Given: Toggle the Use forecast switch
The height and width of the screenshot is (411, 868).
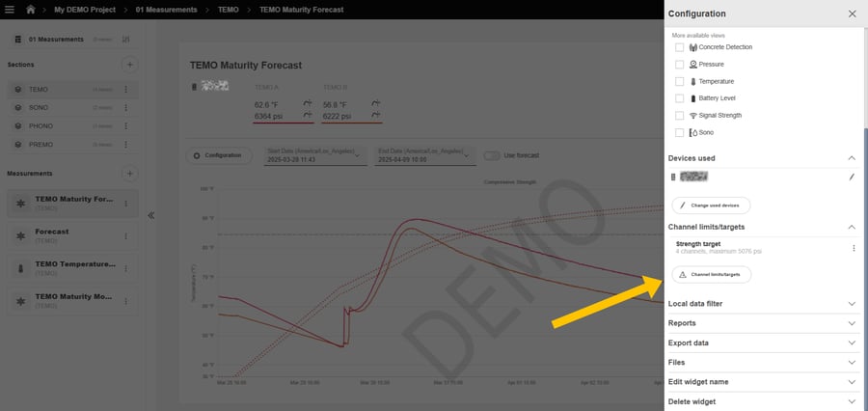Looking at the screenshot, I should coord(492,155).
